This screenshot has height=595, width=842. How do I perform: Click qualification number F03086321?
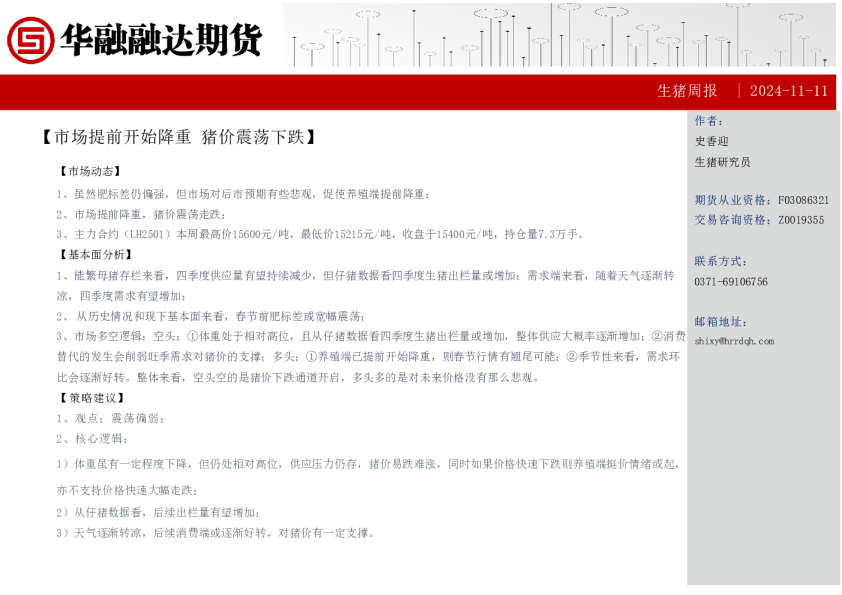point(803,200)
